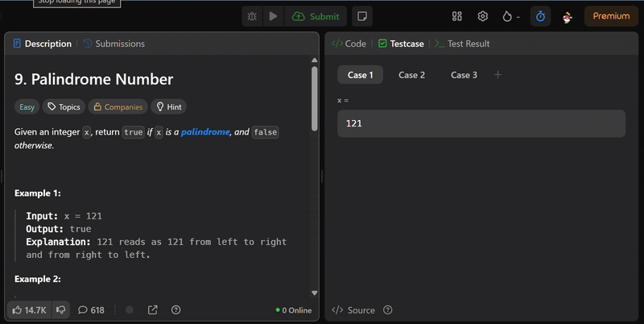Open the notes sticky icon
Screen dimensions: 644x324
click(x=362, y=16)
